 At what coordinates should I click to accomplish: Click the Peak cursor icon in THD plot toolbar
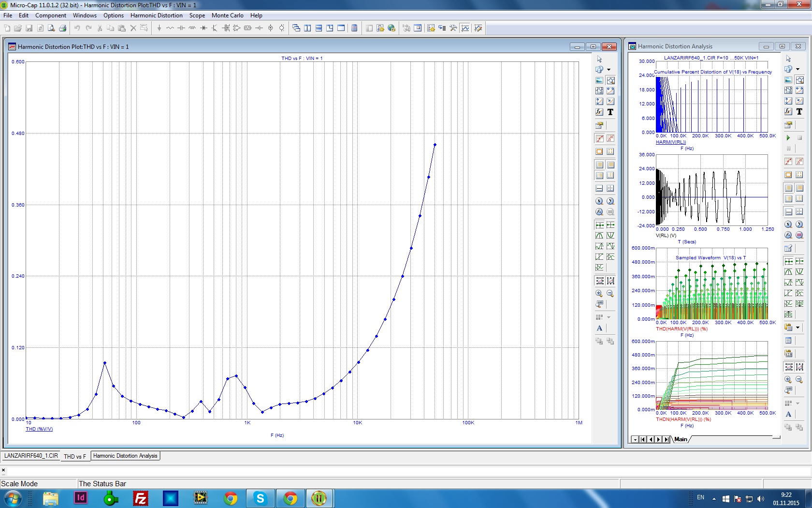[x=599, y=236]
